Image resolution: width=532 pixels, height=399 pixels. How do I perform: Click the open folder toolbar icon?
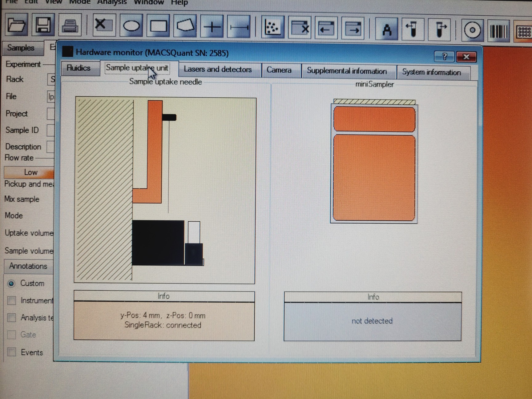coord(16,25)
